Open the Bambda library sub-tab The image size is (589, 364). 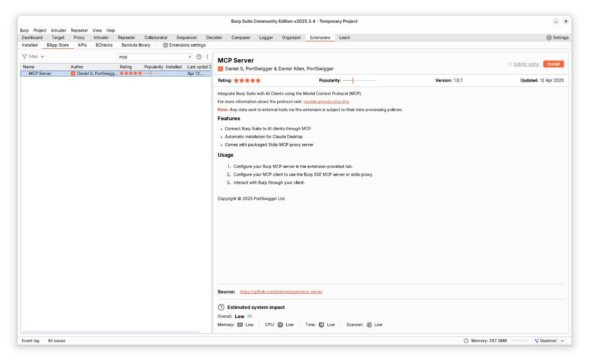(x=136, y=45)
